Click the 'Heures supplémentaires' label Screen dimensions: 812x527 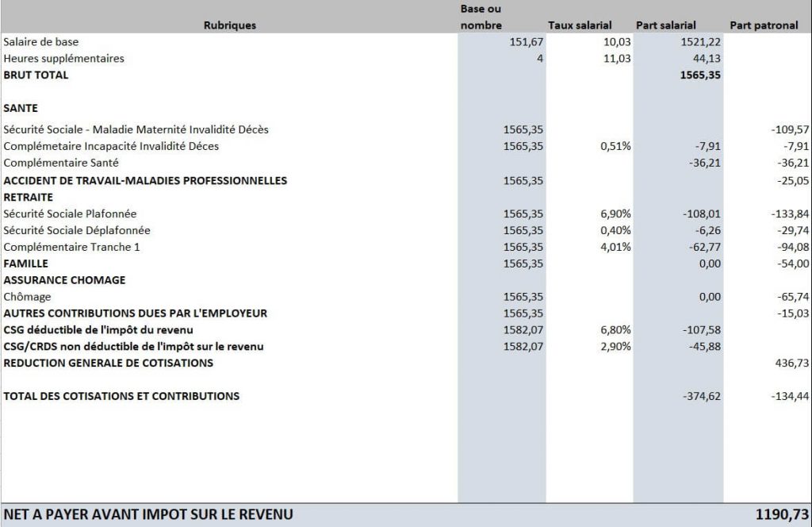63,59
